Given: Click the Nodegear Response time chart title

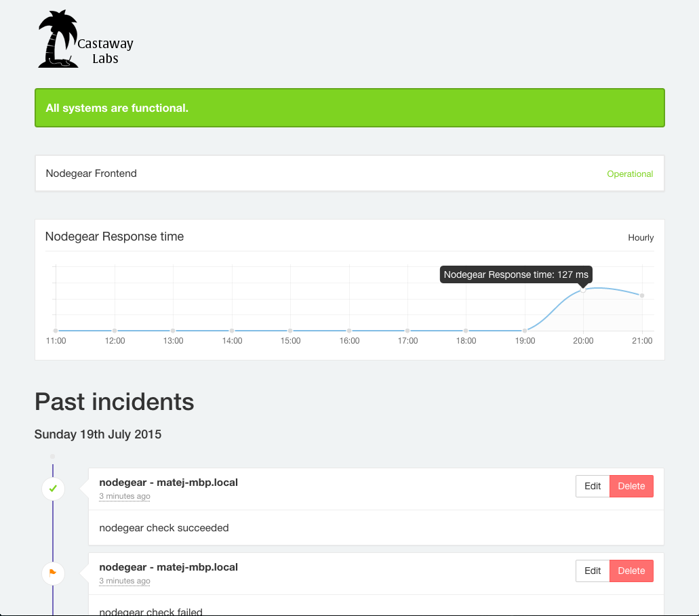Looking at the screenshot, I should 115,237.
